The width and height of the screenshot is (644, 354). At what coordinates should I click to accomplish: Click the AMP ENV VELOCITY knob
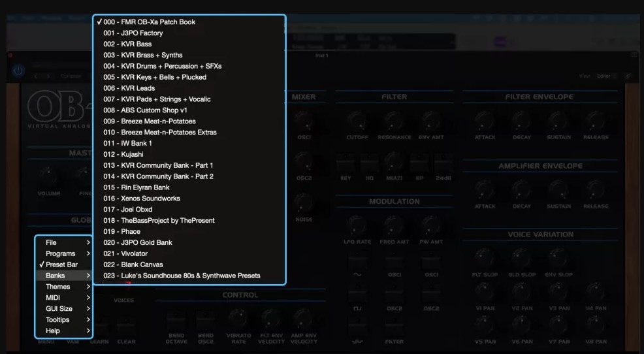(304, 319)
